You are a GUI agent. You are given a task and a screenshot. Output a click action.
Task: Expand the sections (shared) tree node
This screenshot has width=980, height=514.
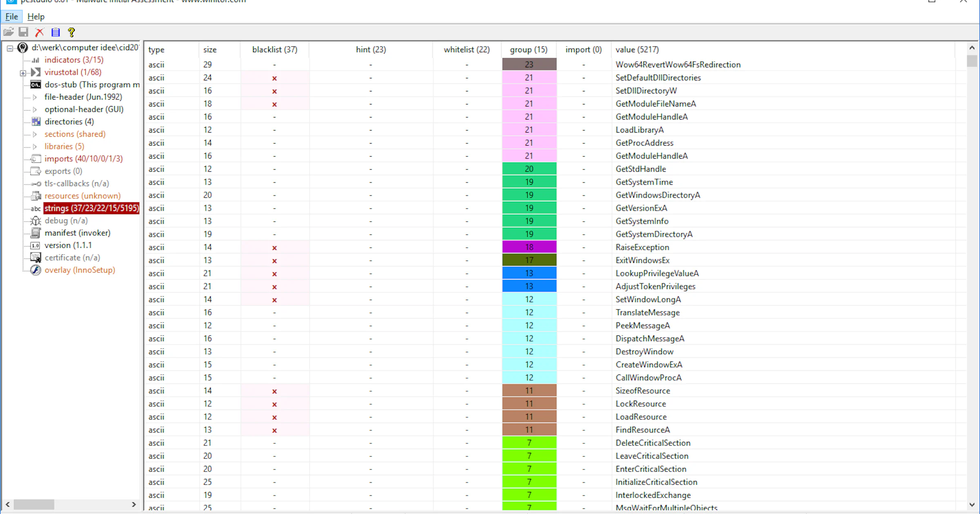click(34, 134)
